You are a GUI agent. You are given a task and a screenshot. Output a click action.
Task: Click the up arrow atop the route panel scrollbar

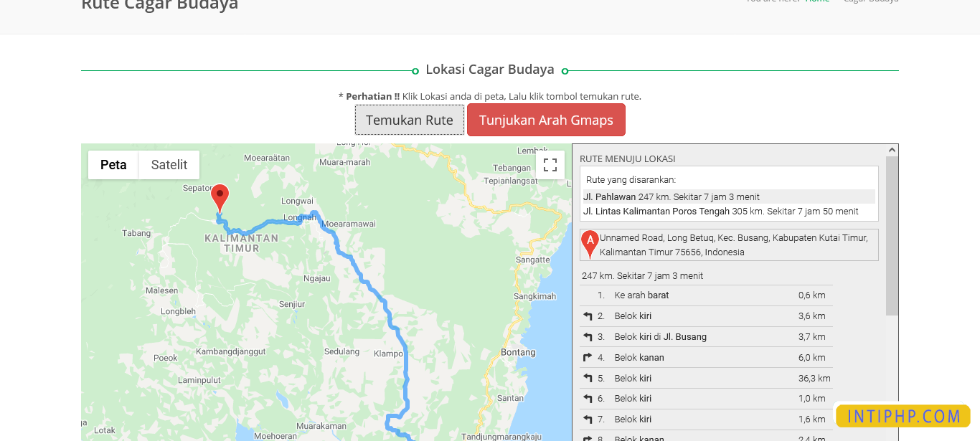(892, 149)
